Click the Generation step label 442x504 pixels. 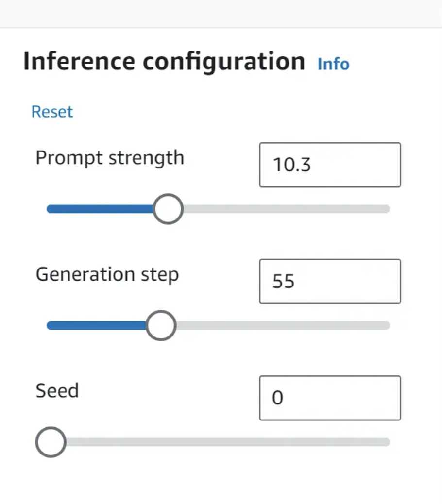(107, 274)
